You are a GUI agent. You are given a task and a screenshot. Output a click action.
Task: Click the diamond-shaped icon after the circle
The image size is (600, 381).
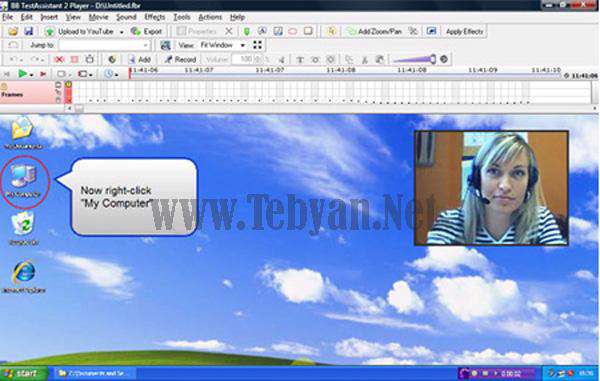[x=331, y=59]
